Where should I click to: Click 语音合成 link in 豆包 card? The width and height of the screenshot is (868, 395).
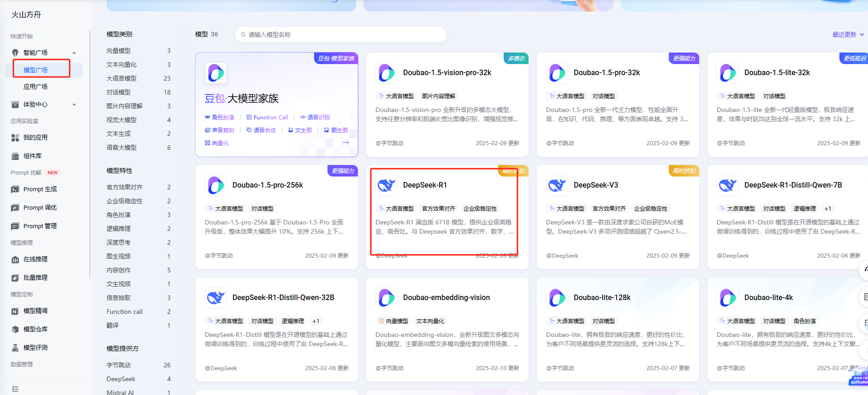[x=261, y=130]
